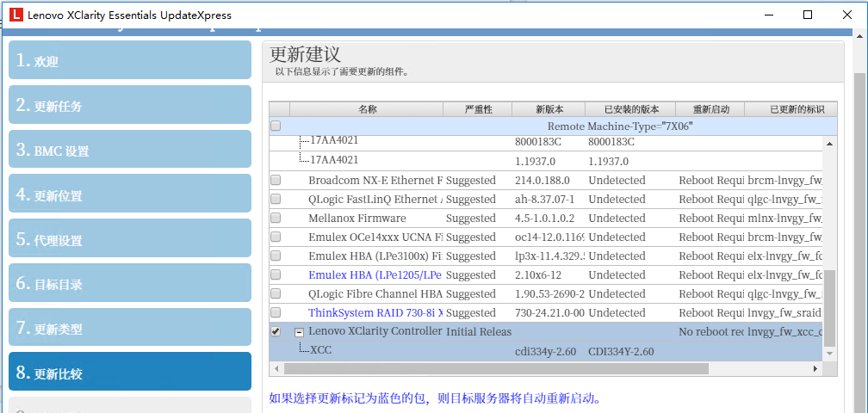Screen dimensions: 868x413
Task: Check the Emulex HBA (LPe1205 checkbox
Action: click(x=276, y=274)
